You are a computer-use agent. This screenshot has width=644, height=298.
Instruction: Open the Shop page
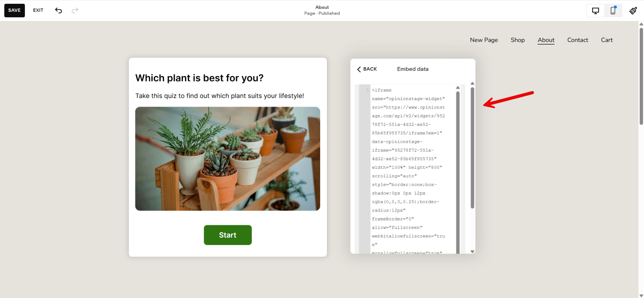click(517, 40)
